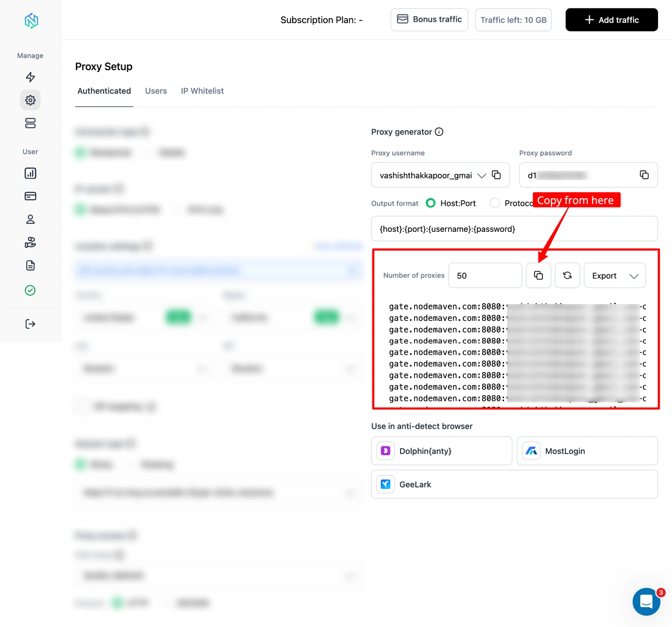Click the MostLogin logo icon
This screenshot has height=627, width=672.
tap(531, 451)
